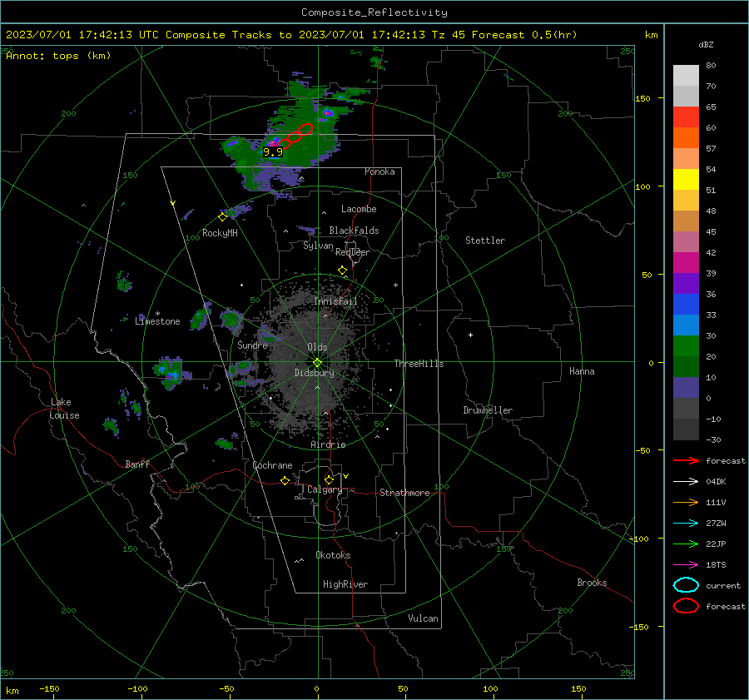Click the orange 111V arrow in legend
The width and height of the screenshot is (749, 700).
click(x=686, y=502)
